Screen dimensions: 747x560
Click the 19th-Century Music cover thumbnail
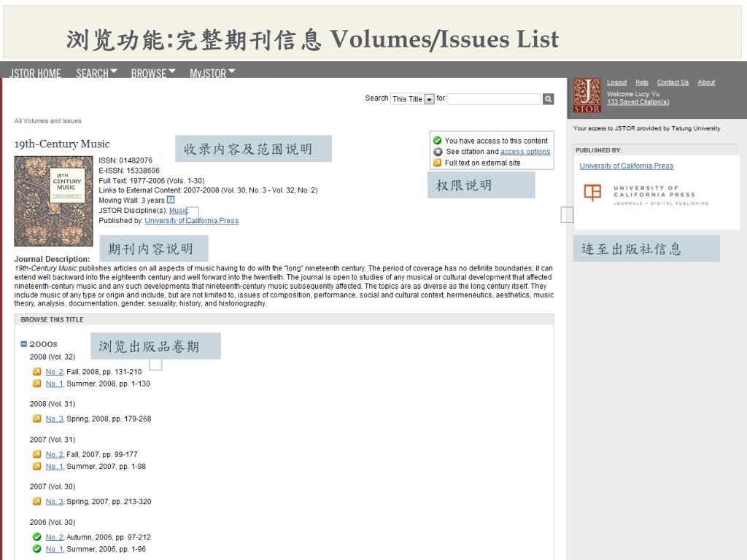(53, 201)
